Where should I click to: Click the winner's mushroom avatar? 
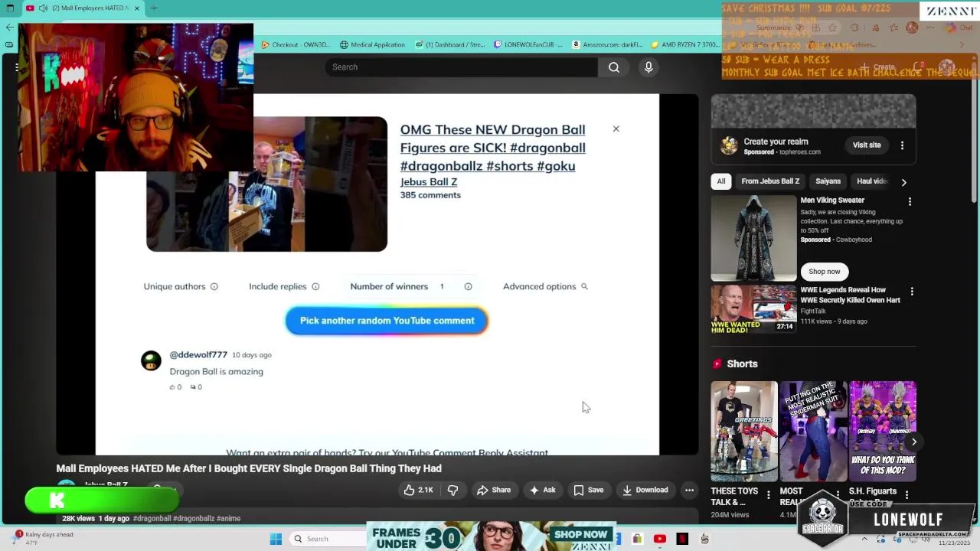[x=151, y=360]
